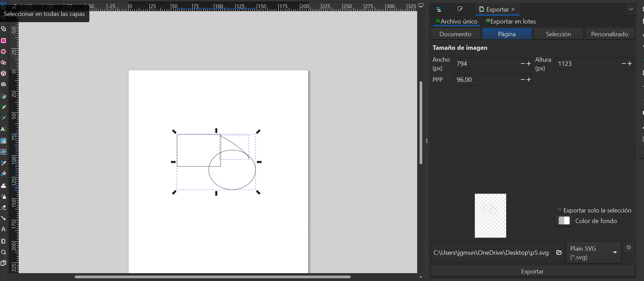This screenshot has height=281, width=644.
Task: Select the Zoom magnifier tool
Action: [3, 252]
